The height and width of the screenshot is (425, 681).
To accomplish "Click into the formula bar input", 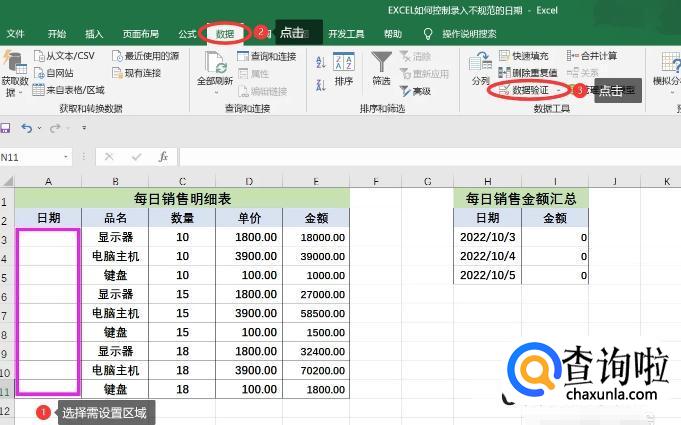I will [430, 157].
